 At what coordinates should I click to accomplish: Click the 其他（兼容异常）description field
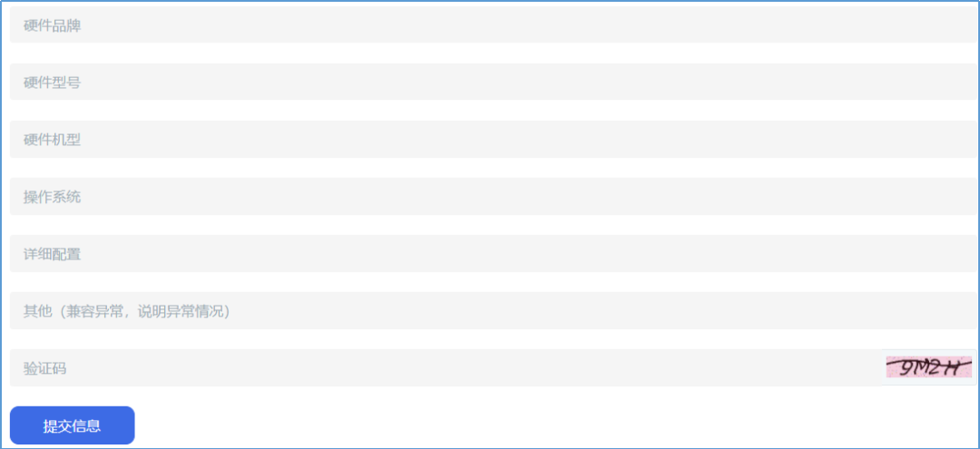(490, 311)
